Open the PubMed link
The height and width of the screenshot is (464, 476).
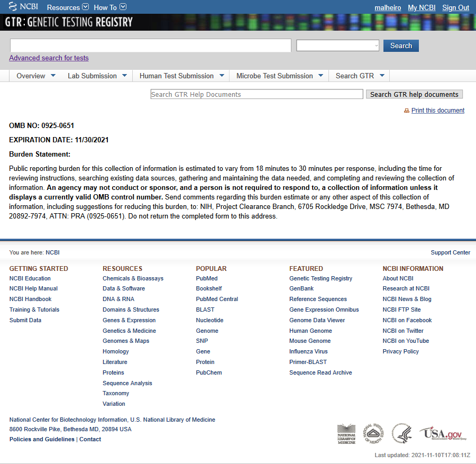(x=207, y=278)
